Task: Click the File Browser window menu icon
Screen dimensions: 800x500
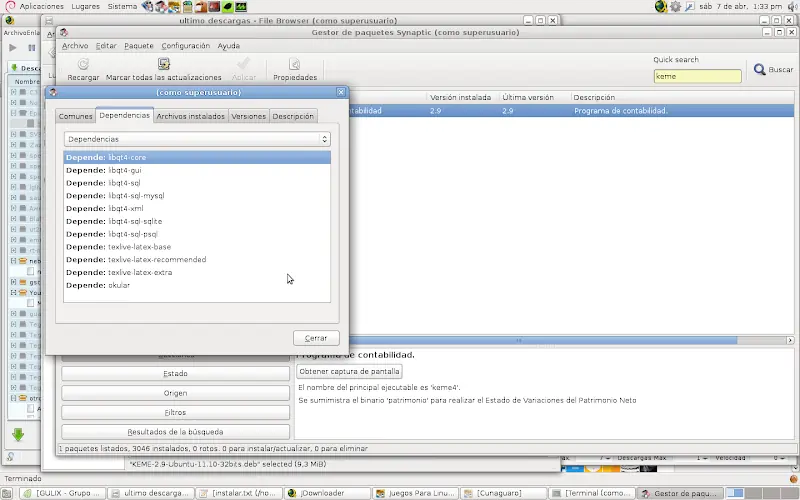Action: 49,20
